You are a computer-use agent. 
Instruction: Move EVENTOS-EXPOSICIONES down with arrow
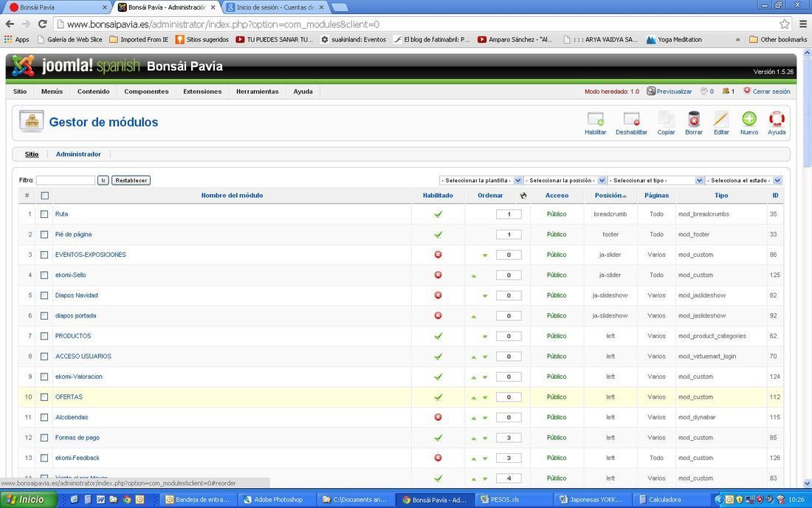pos(485,255)
